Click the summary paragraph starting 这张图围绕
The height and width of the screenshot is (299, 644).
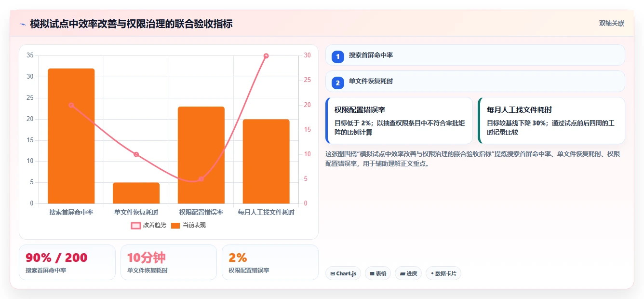(473, 159)
